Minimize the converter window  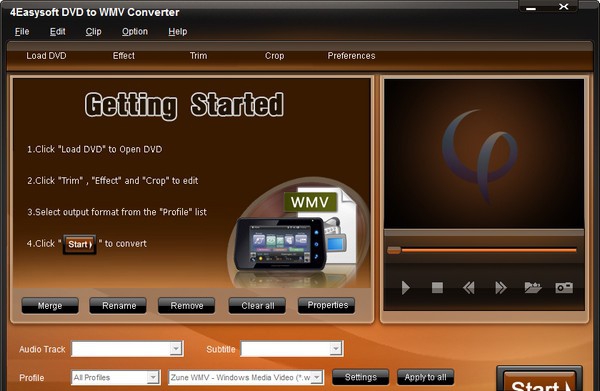click(x=531, y=7)
